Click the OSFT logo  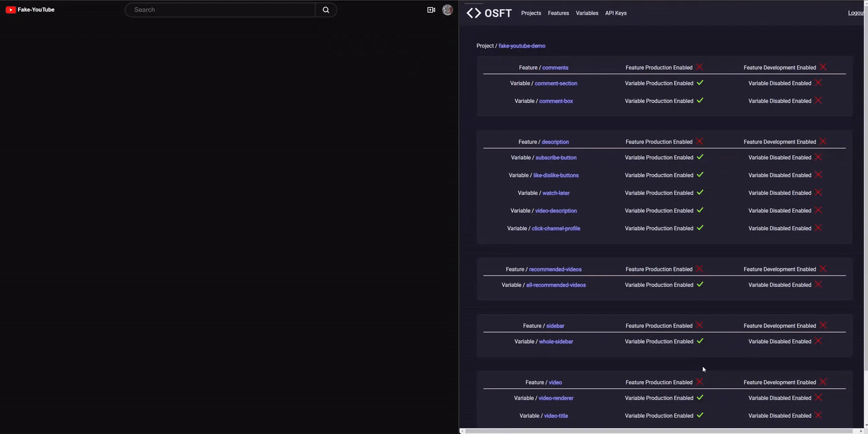pos(489,13)
